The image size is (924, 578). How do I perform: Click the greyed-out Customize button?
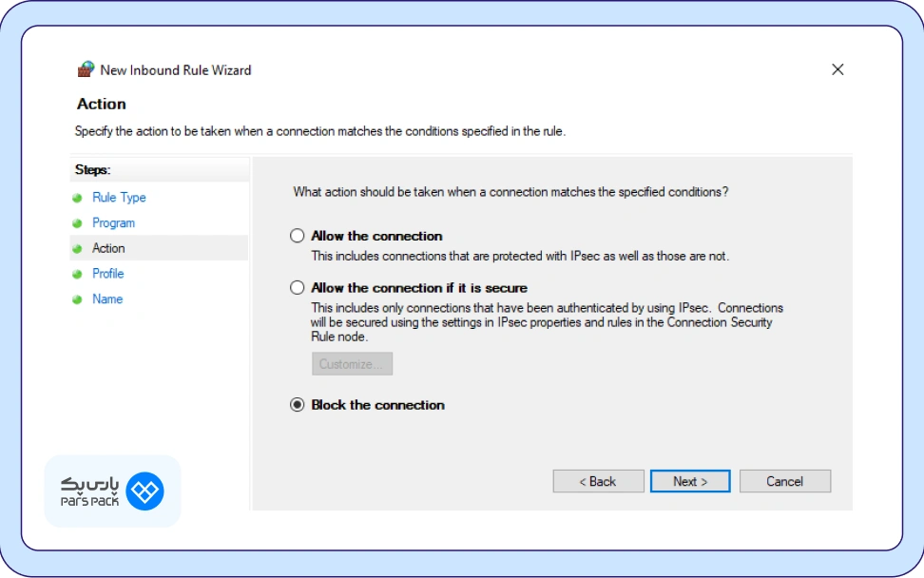(352, 364)
